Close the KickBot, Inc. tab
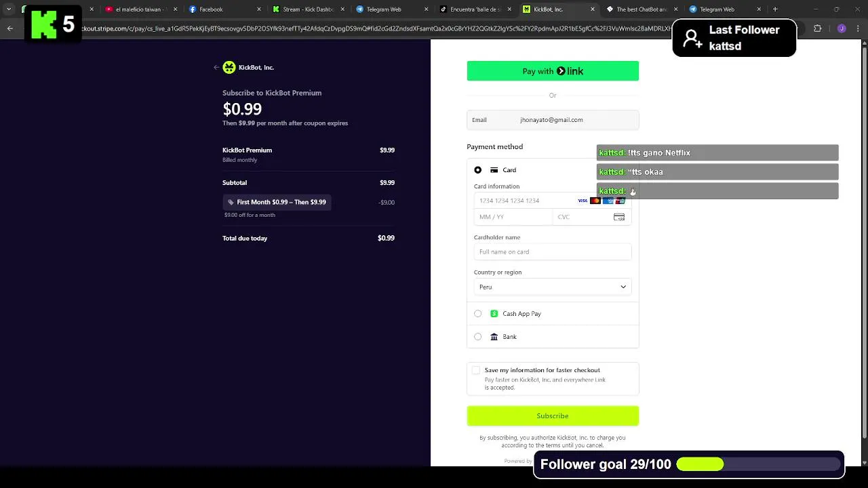 point(593,9)
